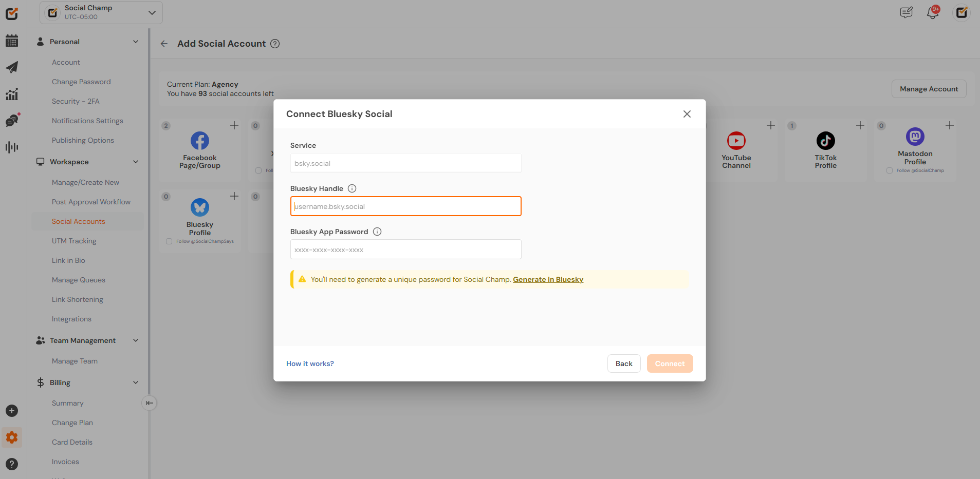
Task: Close the Connect Bluesky Social dialog
Action: (x=687, y=114)
